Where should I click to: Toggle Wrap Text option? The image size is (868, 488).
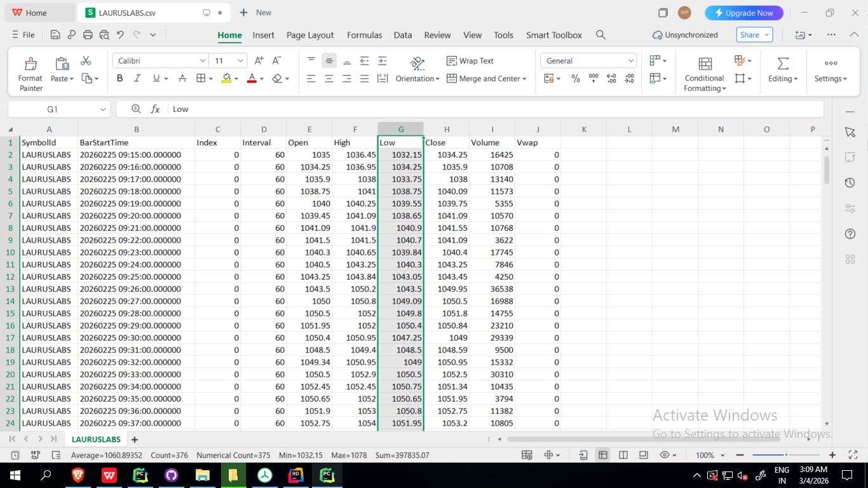click(x=470, y=61)
